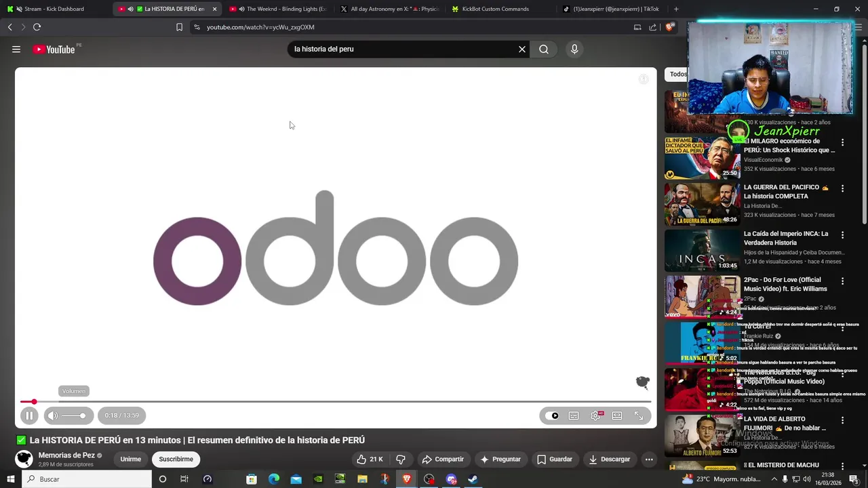Switch to KickBot Custom Commands tab
868x488 pixels.
click(500, 9)
